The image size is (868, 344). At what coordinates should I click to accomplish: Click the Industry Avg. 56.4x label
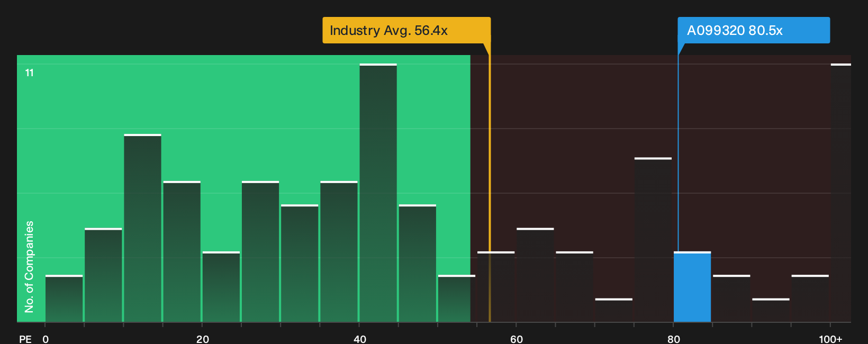click(406, 30)
